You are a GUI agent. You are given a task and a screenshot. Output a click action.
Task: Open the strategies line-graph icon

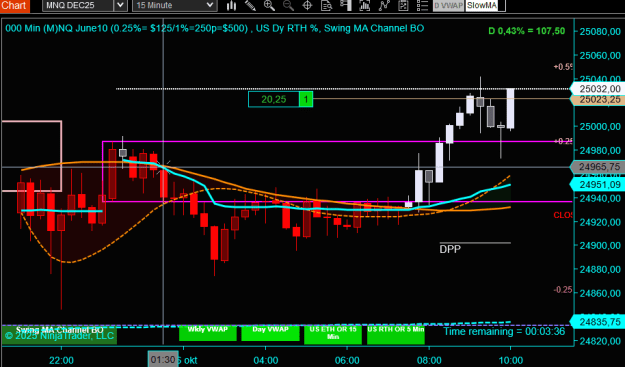(384, 5)
